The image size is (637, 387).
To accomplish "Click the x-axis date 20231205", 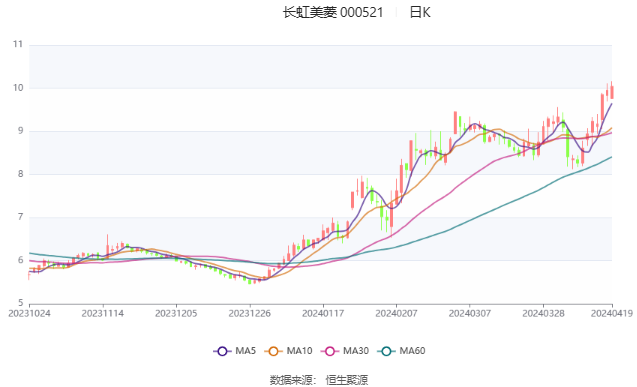I will click(176, 313).
